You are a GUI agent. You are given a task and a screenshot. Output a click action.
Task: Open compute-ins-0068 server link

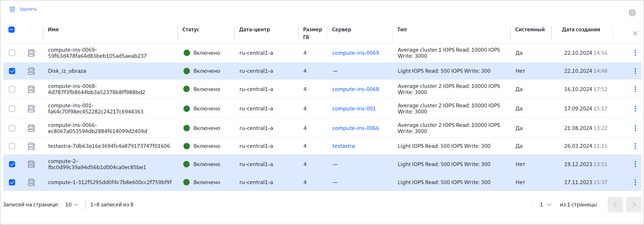point(356,89)
